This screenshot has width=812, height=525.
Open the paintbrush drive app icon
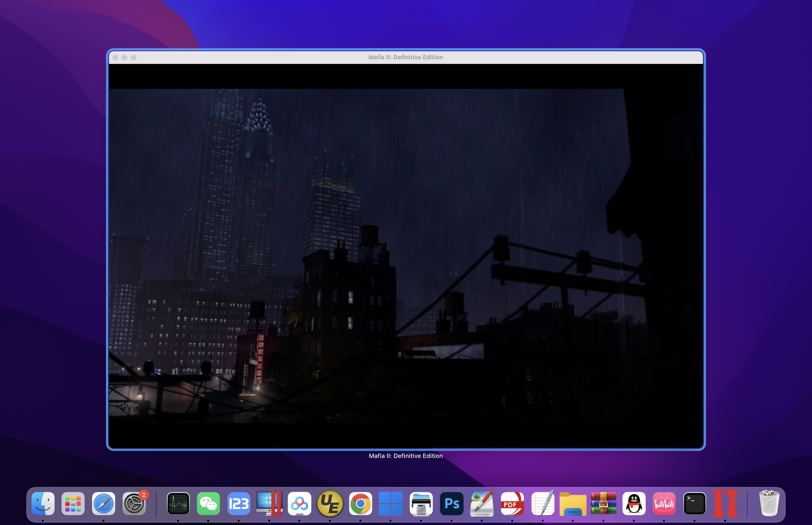[482, 504]
